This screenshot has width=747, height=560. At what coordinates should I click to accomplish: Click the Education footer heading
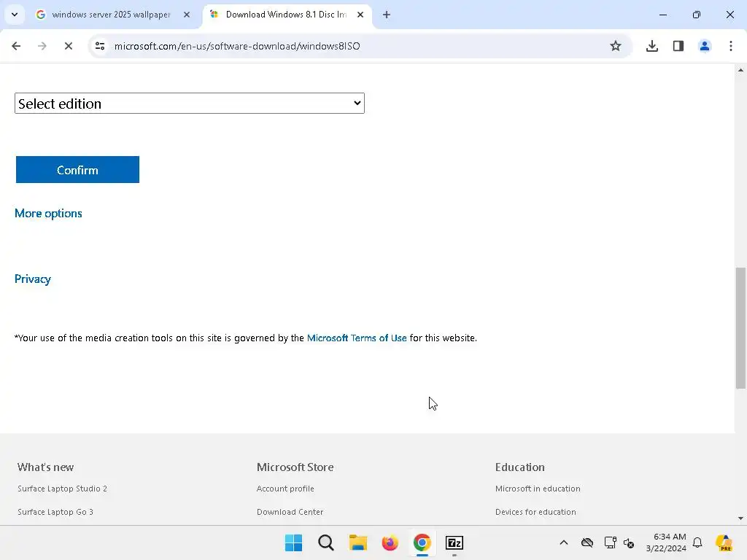coord(519,467)
